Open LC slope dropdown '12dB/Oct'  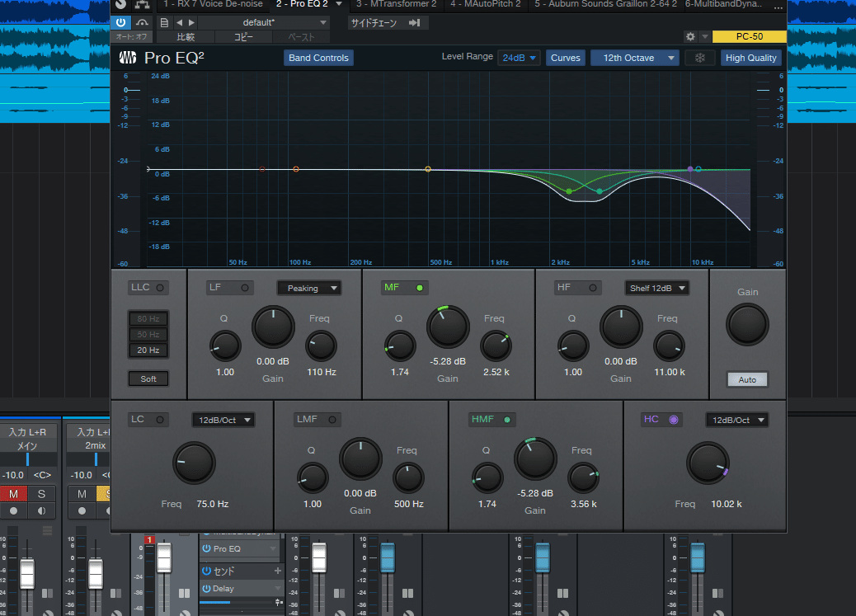point(223,420)
